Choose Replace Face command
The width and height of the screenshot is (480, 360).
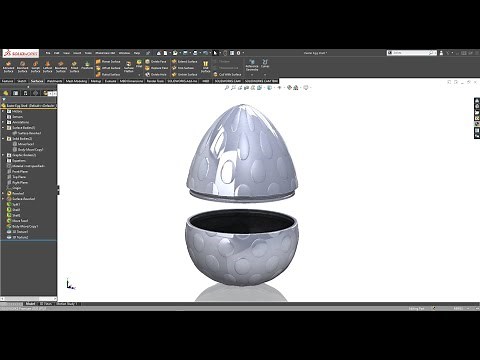pyautogui.click(x=156, y=68)
